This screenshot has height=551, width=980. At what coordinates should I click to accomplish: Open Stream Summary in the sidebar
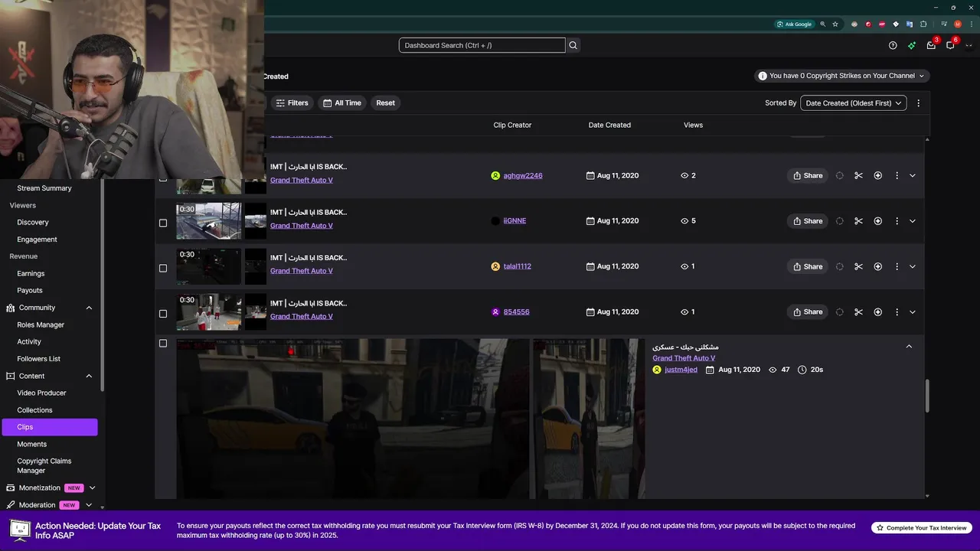pyautogui.click(x=44, y=188)
